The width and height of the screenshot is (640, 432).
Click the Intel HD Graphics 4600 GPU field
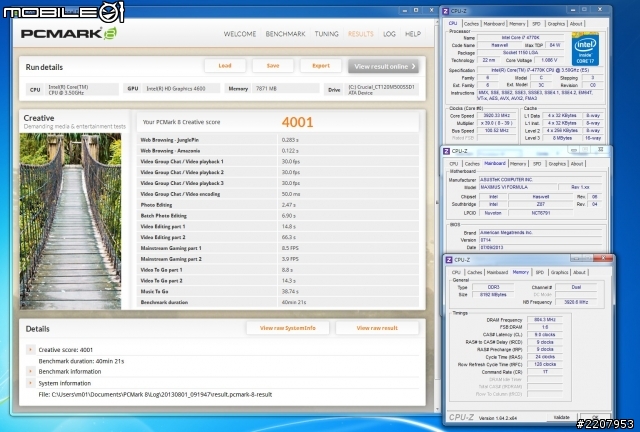[x=182, y=89]
